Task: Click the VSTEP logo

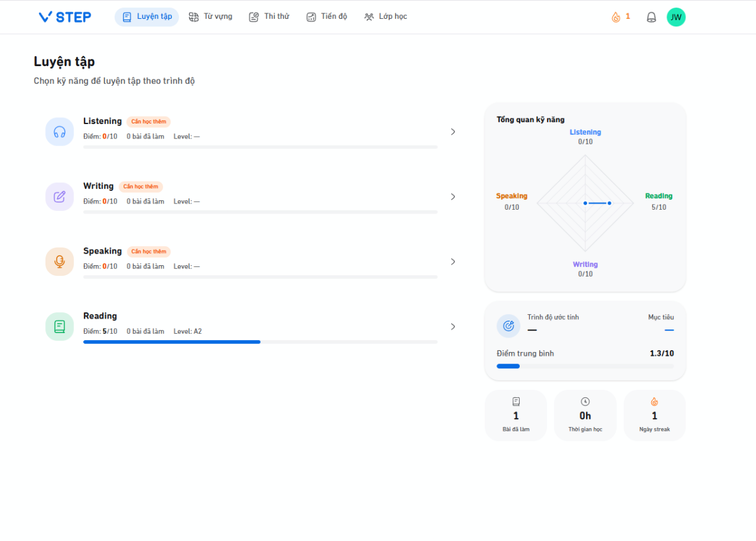Action: click(x=65, y=17)
